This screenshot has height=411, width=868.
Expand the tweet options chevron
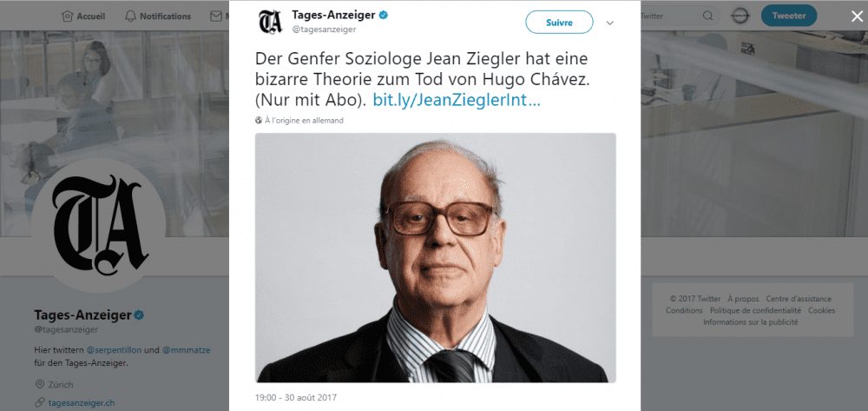(610, 23)
